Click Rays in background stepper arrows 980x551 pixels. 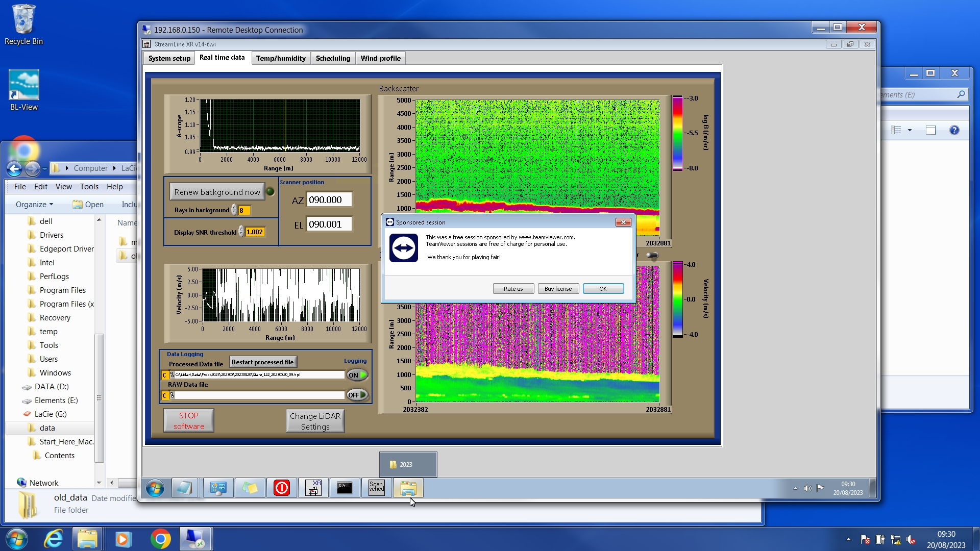234,210
